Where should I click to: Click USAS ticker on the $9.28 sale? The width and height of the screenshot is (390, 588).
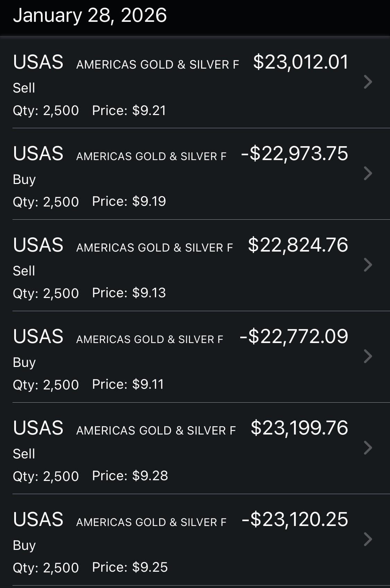point(38,428)
